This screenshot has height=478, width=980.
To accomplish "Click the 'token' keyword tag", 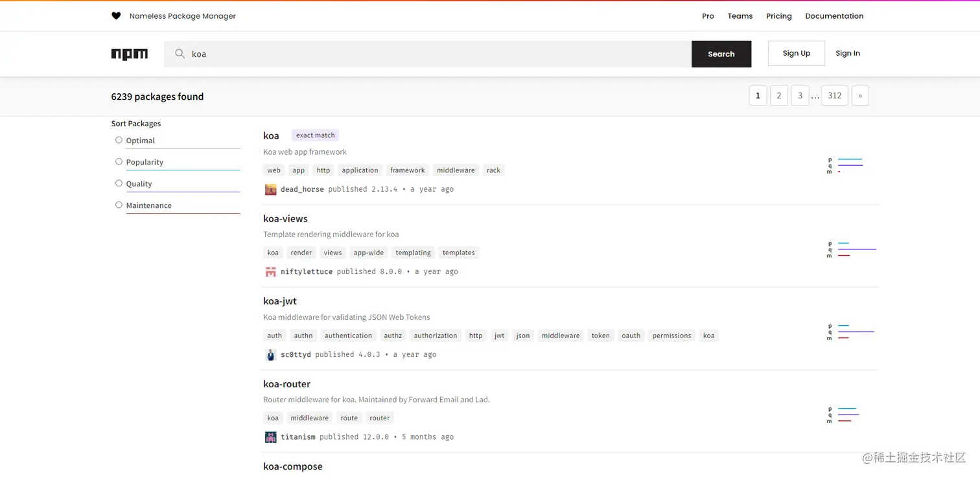I will pos(601,336).
